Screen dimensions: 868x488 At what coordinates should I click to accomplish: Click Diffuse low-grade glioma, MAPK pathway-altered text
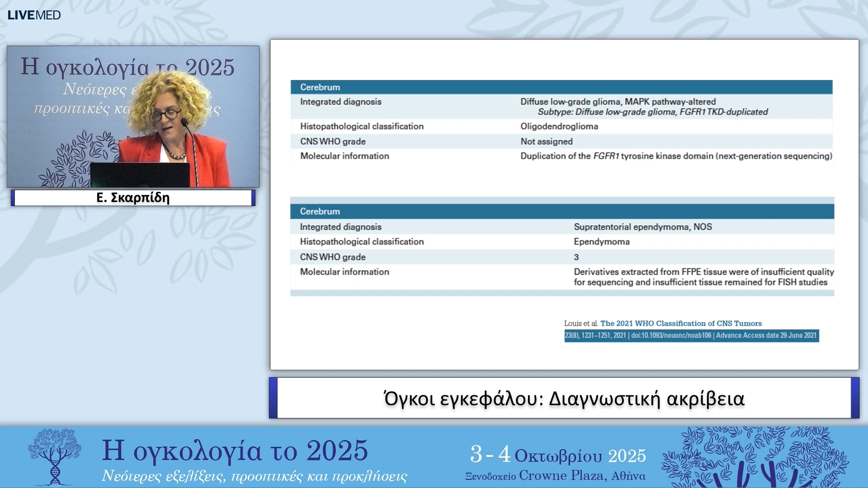pos(618,102)
